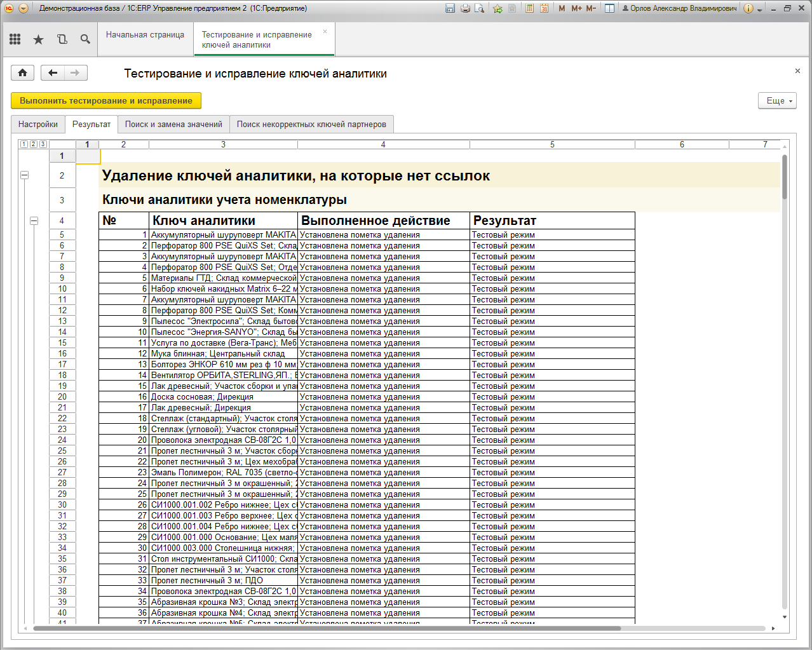Open the calendar icon
The width and height of the screenshot is (812, 650).
click(544, 8)
